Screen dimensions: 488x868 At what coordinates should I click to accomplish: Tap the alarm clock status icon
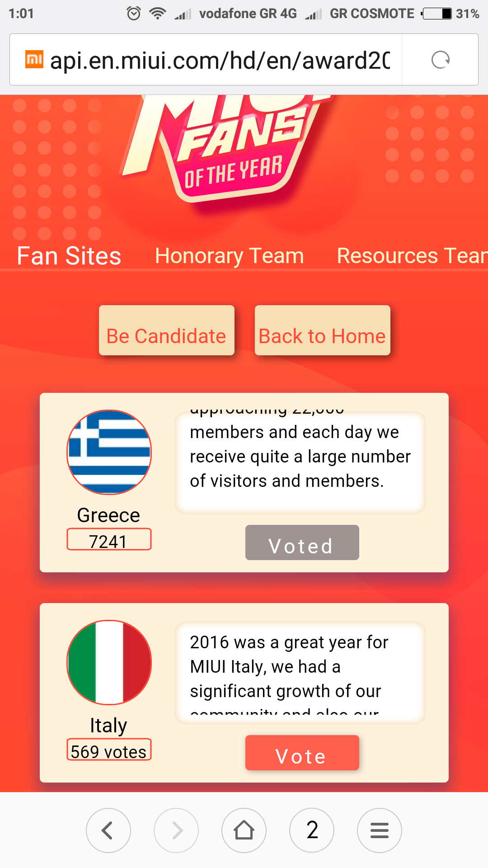(x=134, y=14)
